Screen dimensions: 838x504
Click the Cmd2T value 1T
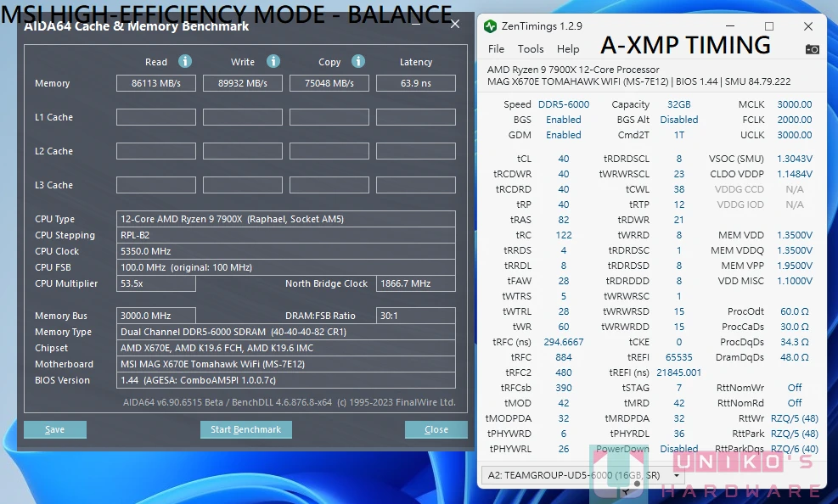[678, 135]
